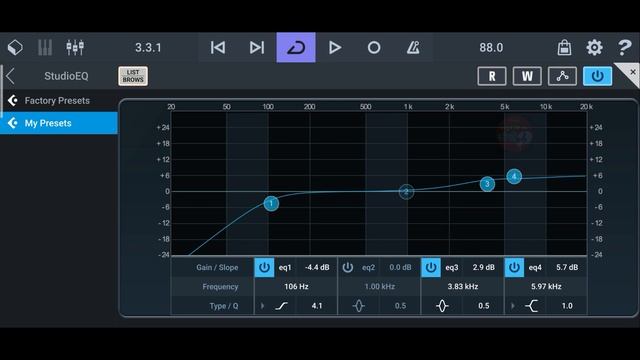Viewport: 640px width, 360px height.
Task: Select the 88.0 tempo display
Action: point(491,47)
